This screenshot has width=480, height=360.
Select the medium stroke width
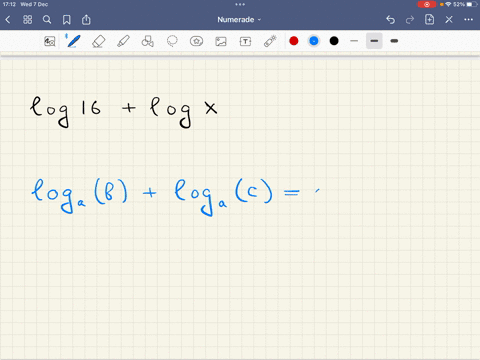tap(374, 41)
